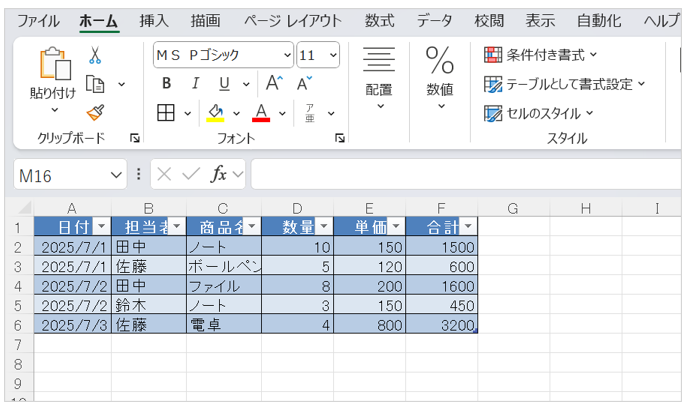
Task: Click the Format Painter brush icon
Action: 95,113
